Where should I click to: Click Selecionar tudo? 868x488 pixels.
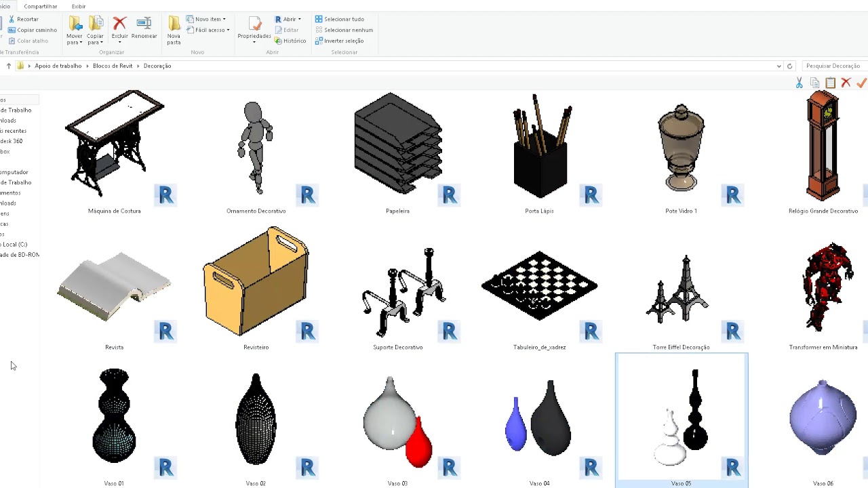340,19
